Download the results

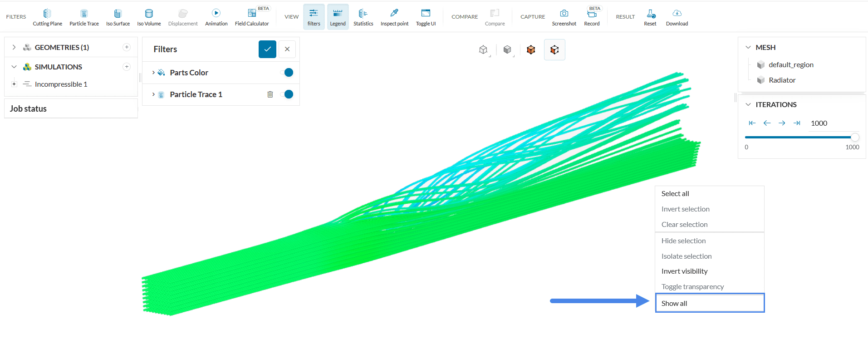click(x=677, y=17)
